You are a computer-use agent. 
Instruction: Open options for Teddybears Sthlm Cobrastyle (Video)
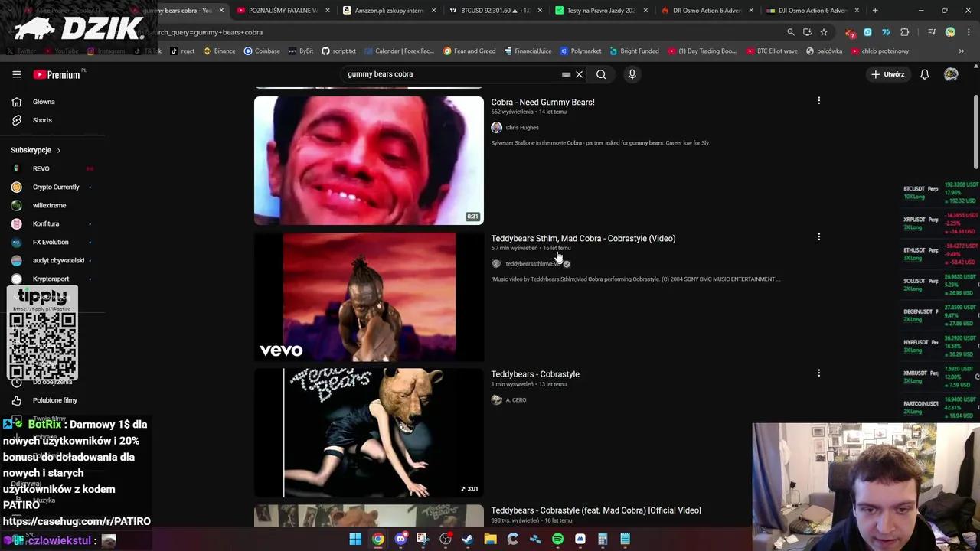818,237
